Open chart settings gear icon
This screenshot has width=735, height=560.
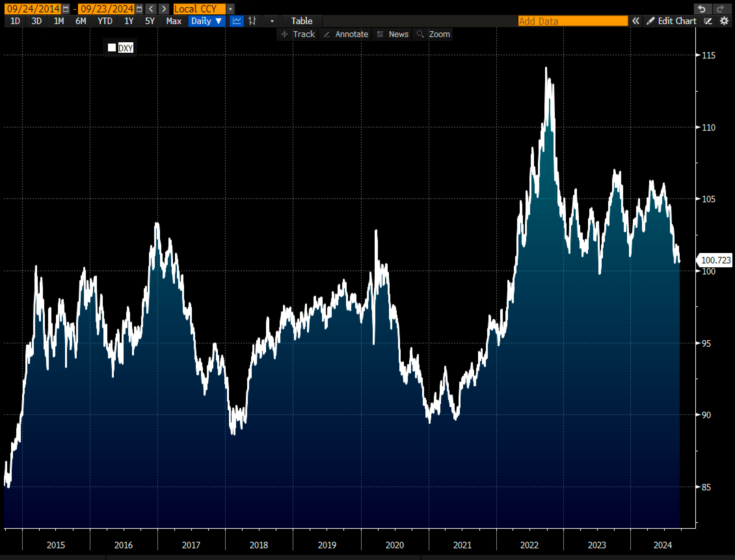724,21
